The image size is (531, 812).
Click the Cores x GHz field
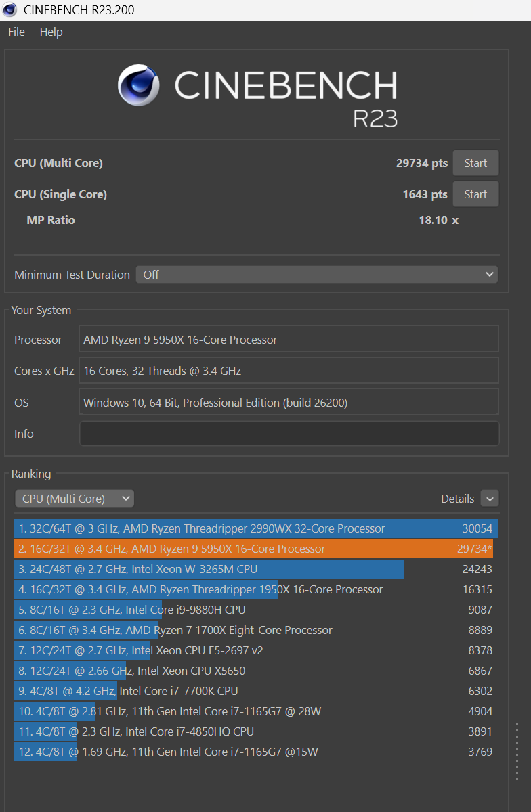289,371
